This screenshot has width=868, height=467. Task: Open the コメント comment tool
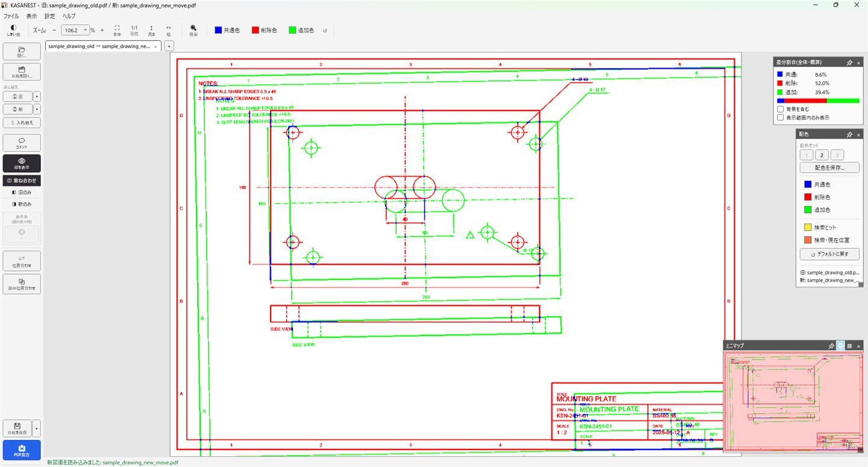(22, 143)
